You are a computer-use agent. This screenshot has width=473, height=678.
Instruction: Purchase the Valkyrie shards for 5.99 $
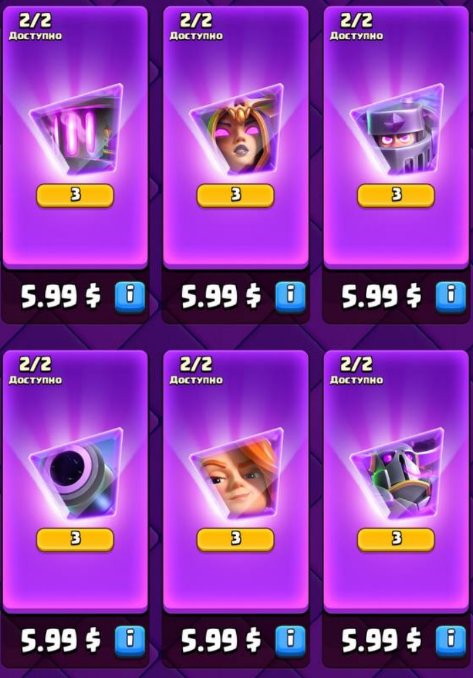tap(221, 640)
